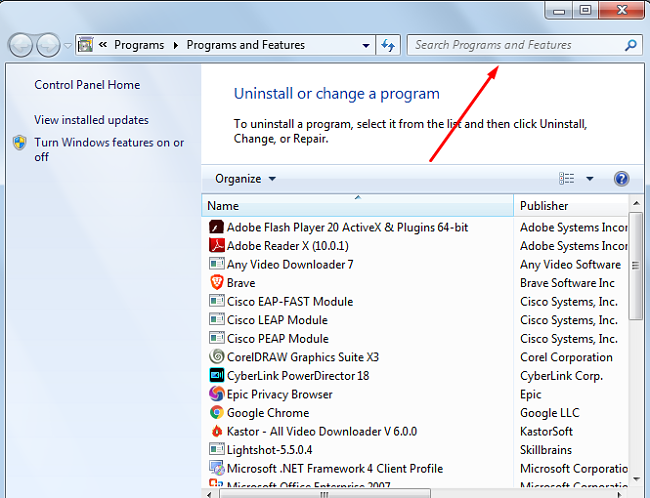Click the horizontal scrollbar thumb

point(325,494)
